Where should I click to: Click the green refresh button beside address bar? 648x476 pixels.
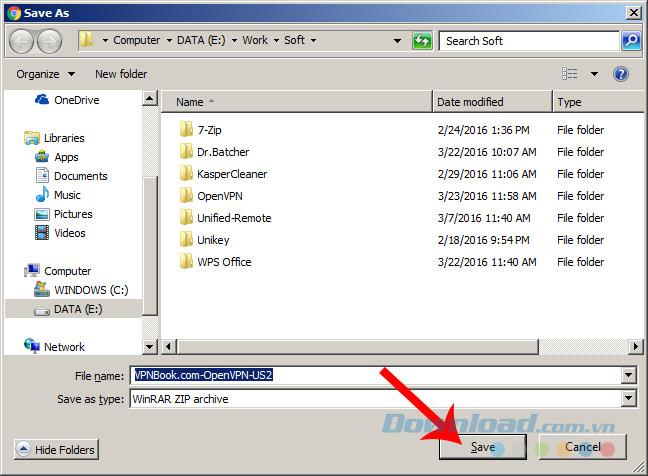422,41
